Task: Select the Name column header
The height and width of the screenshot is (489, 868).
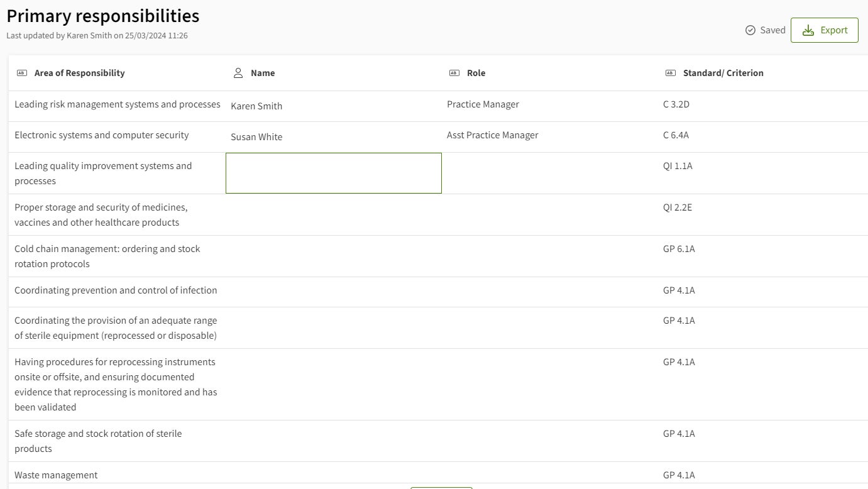Action: point(263,73)
